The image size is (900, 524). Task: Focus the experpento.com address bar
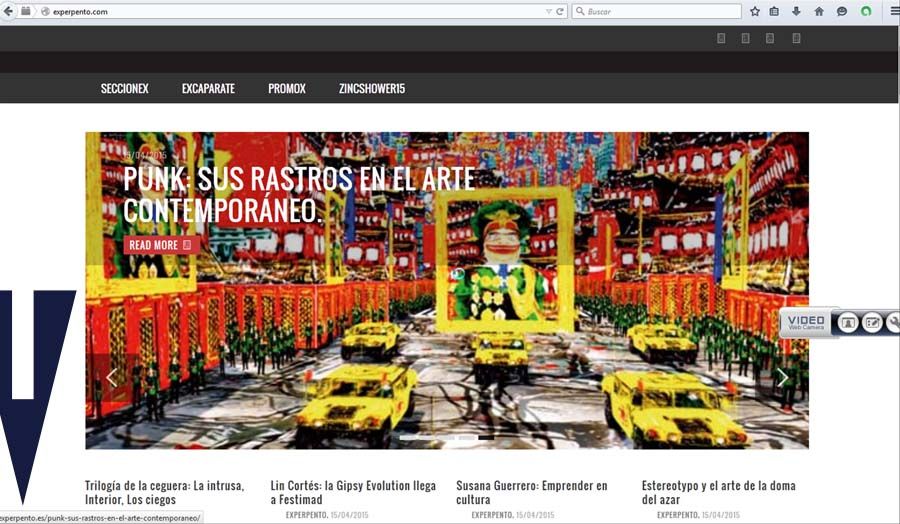293,11
